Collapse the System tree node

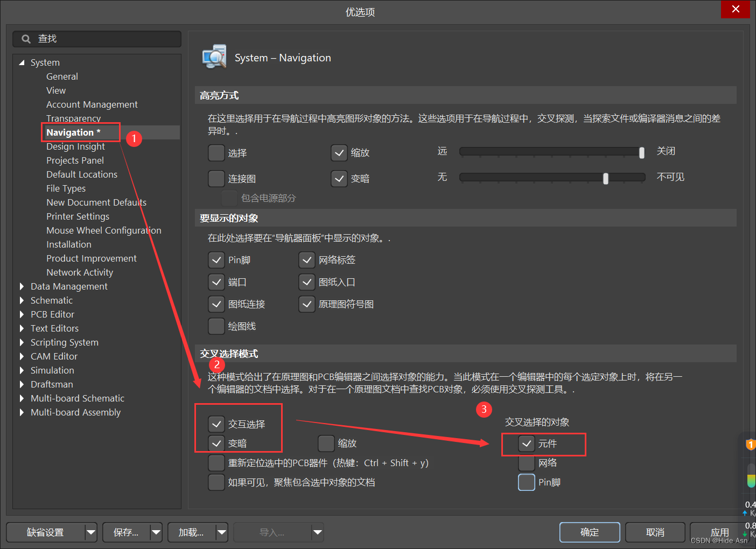pyautogui.click(x=22, y=62)
